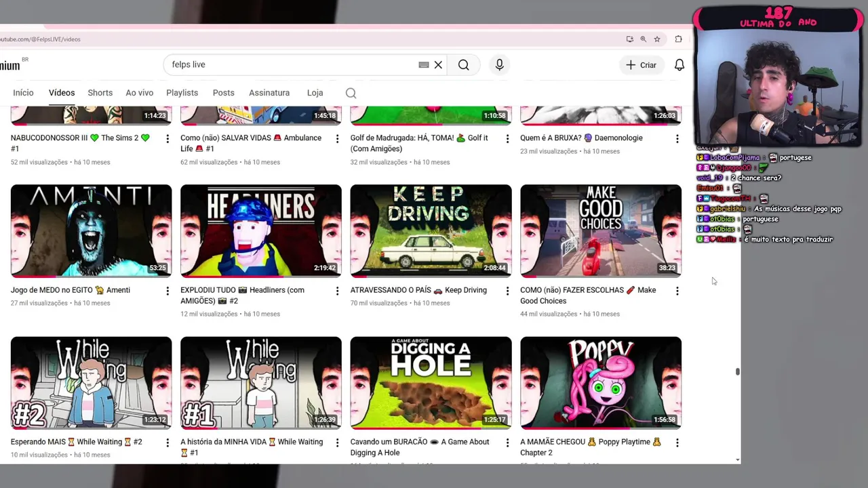Click the browser address bar URL
This screenshot has height=488, width=868.
click(x=41, y=39)
